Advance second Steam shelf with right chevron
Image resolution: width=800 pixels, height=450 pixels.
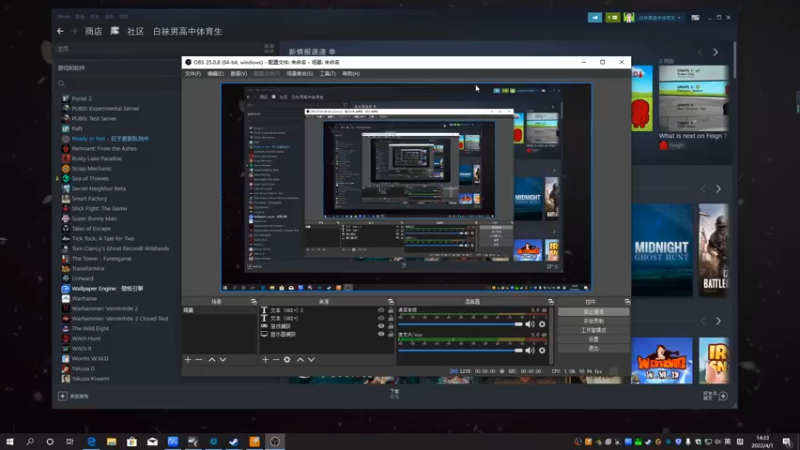(x=718, y=189)
